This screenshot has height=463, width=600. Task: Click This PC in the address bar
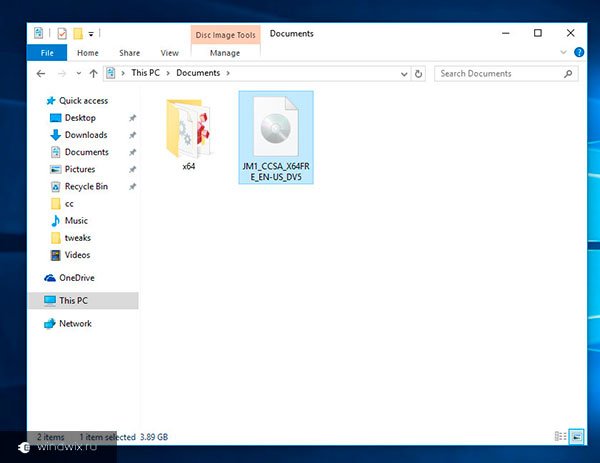(145, 73)
